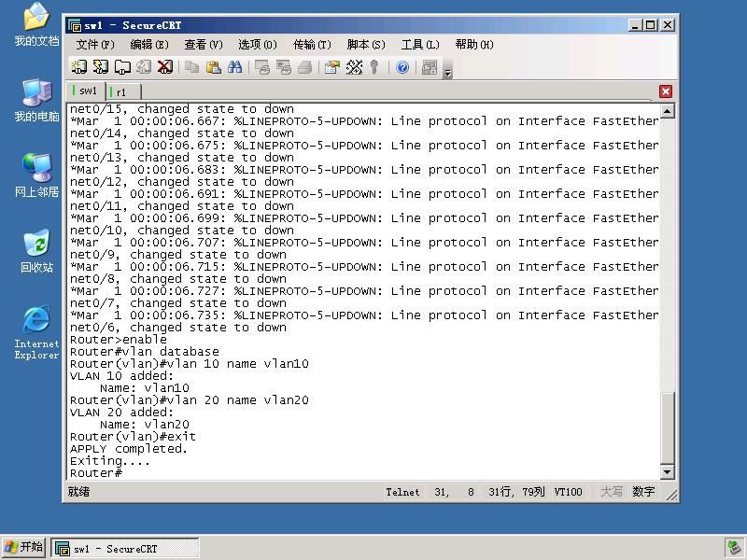This screenshot has width=747, height=560.
Task: Open Session Options toolbar icon
Action: pos(332,67)
